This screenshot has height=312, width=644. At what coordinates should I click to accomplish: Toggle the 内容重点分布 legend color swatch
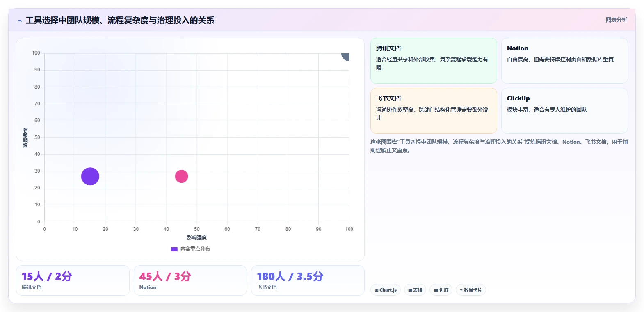point(174,249)
